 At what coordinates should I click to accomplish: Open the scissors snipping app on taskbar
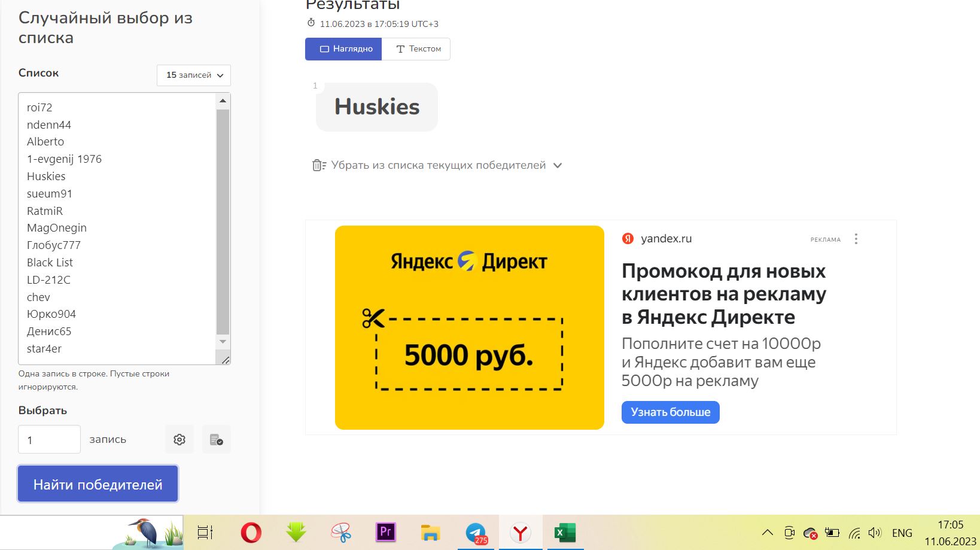click(x=341, y=532)
